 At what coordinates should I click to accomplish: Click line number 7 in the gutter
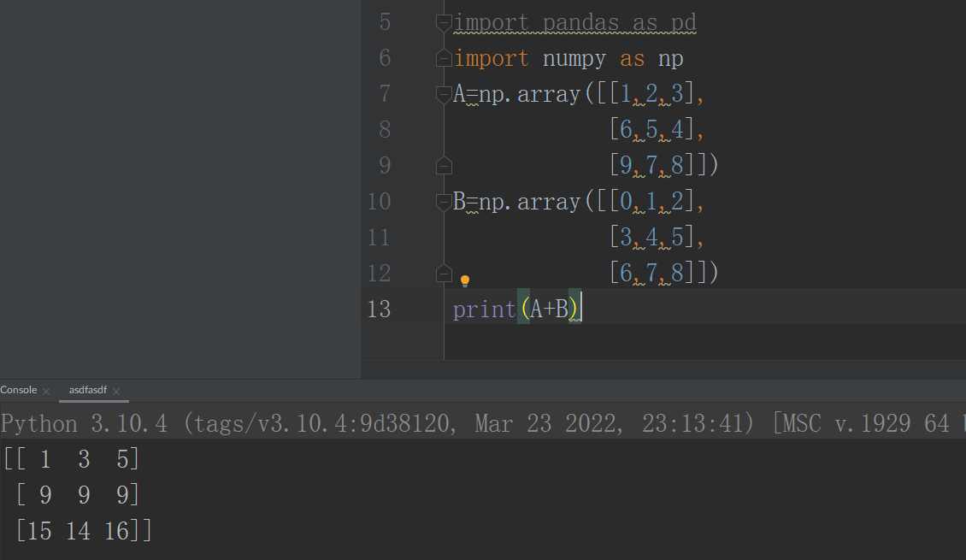pyautogui.click(x=384, y=93)
